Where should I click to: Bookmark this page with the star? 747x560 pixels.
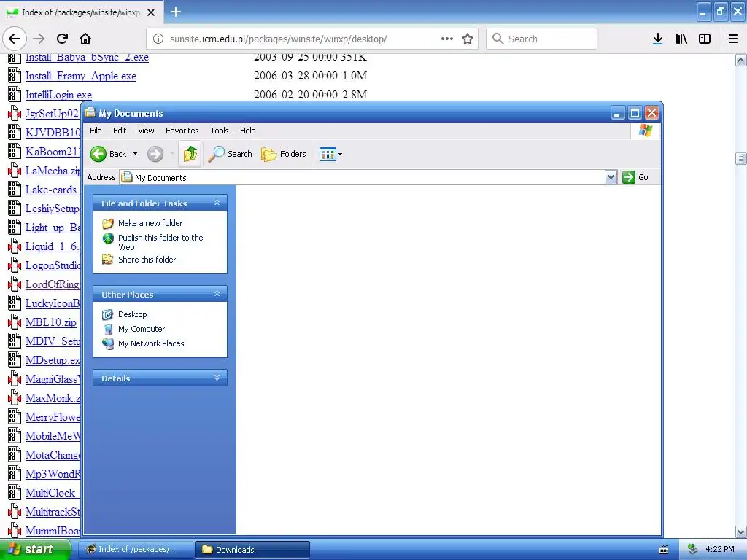coord(468,39)
